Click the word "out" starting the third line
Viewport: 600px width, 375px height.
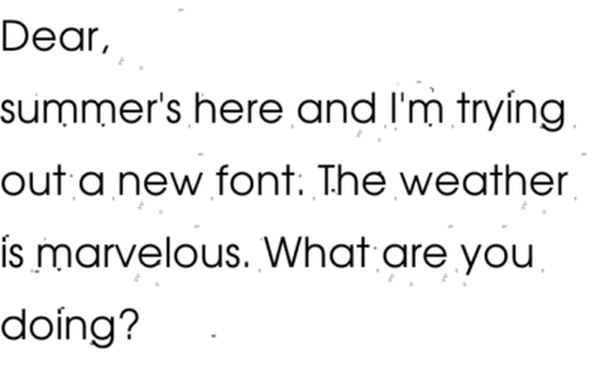(34, 181)
